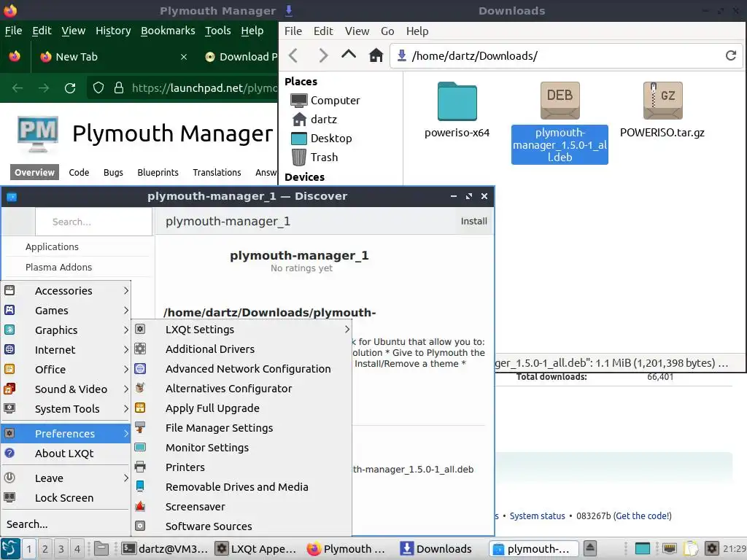Image resolution: width=747 pixels, height=560 pixels.
Task: Click the site lock icon in Firefox
Action: tap(119, 88)
